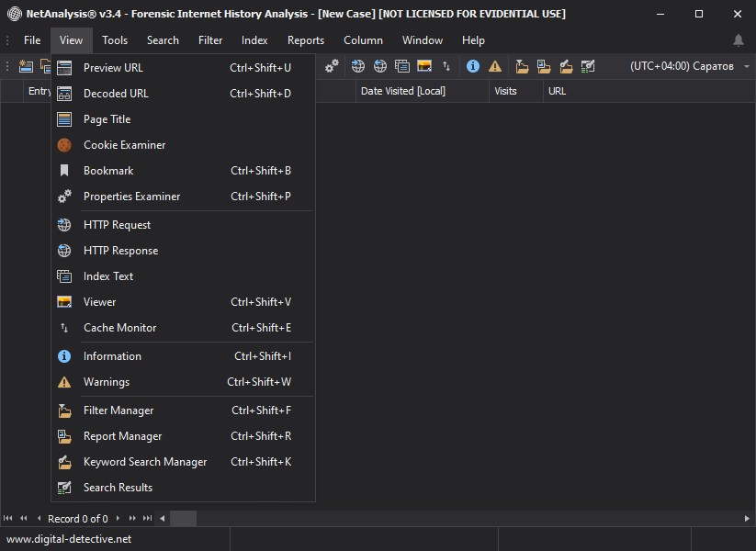Image resolution: width=756 pixels, height=551 pixels.
Task: Open the Search menu
Action: [163, 40]
